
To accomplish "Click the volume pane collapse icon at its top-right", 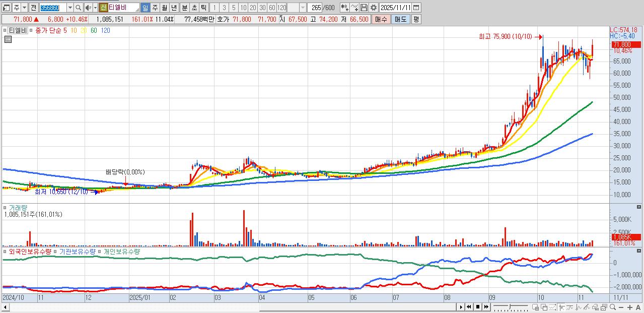I will (x=639, y=207).
